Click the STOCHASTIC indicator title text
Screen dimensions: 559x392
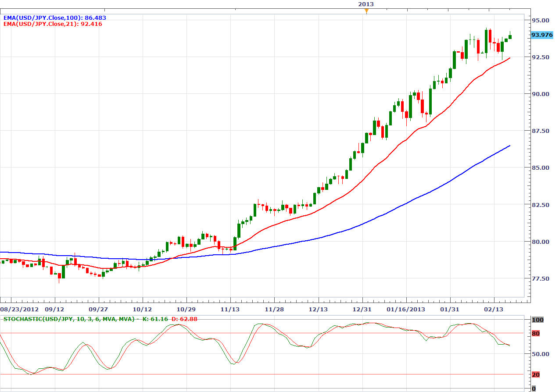click(x=68, y=319)
